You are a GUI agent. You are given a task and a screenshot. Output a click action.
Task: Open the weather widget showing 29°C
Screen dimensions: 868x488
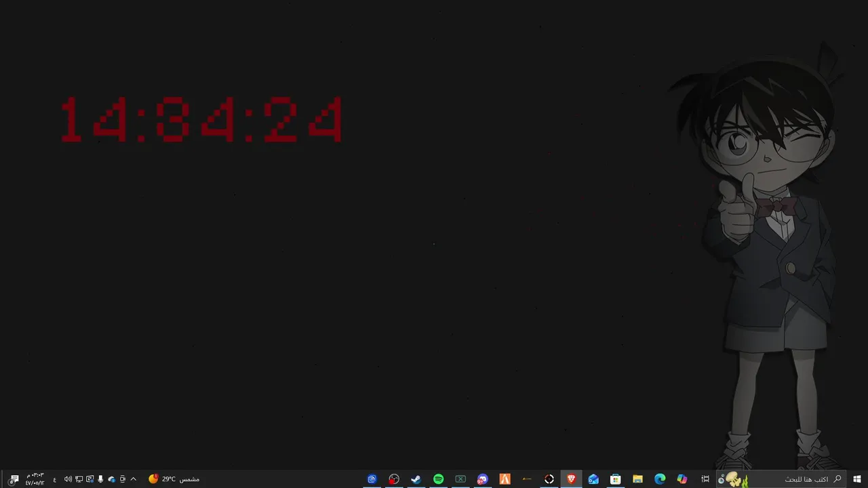tap(174, 479)
